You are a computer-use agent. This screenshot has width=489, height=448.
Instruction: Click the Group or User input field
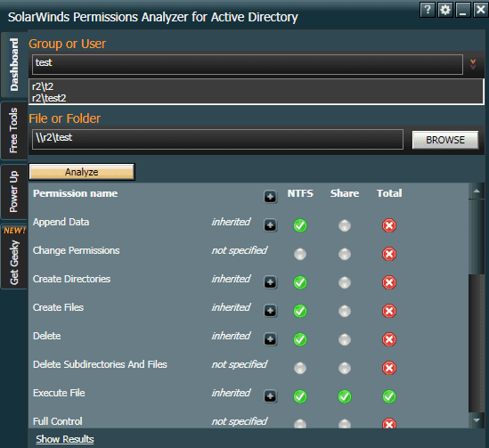pos(248,64)
